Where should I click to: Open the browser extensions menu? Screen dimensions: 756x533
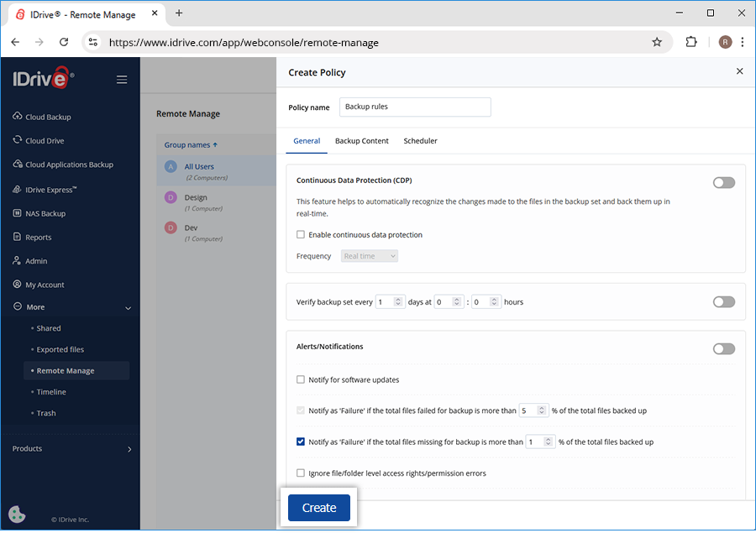click(691, 42)
